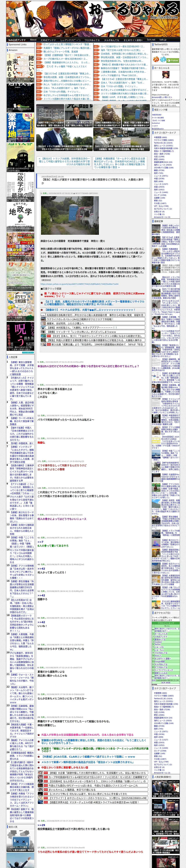Screen dimensions: 186x868
Task: Open the 5ch.net nav item
Action: coord(151,39)
